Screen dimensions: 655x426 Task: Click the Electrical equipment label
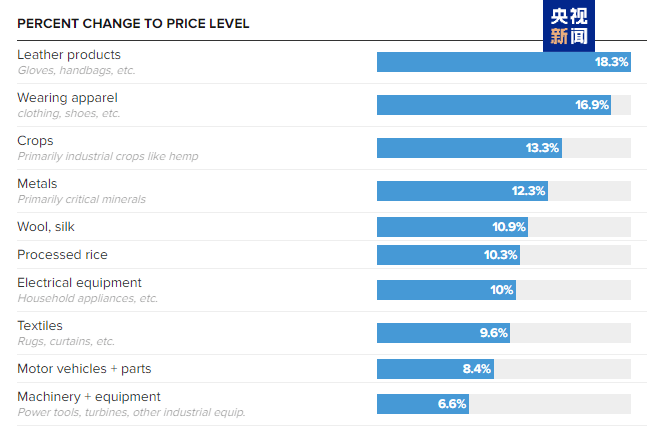[79, 283]
